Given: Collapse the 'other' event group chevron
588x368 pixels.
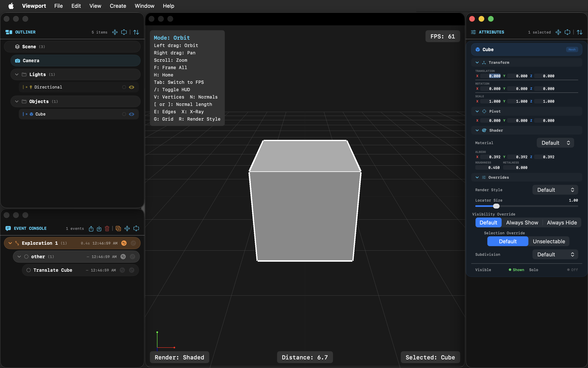Looking at the screenshot, I should coord(19,257).
